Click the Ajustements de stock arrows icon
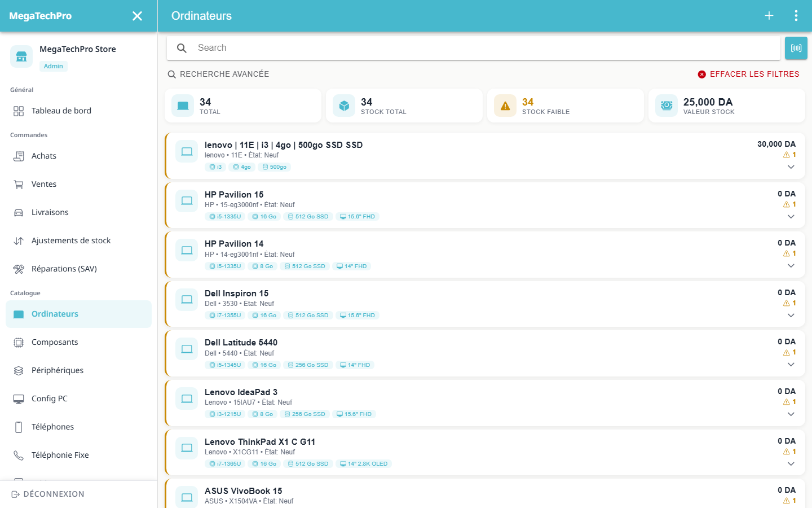The width and height of the screenshot is (812, 508). tap(19, 241)
